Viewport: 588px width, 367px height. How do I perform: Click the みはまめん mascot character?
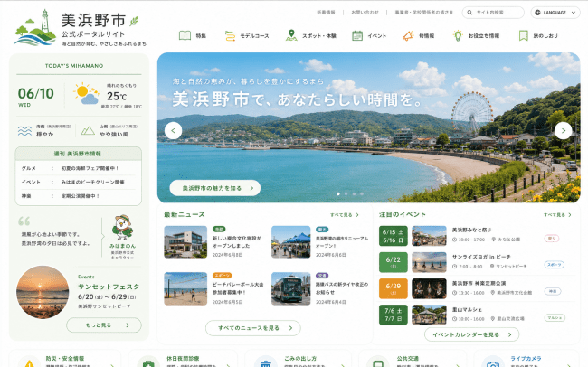coord(123,227)
